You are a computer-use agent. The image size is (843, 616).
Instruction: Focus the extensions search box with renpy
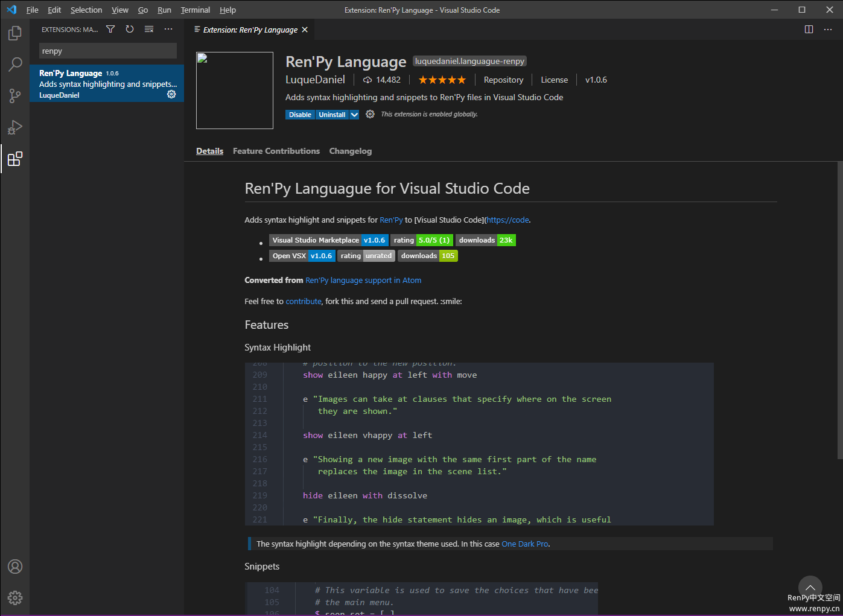coord(108,51)
